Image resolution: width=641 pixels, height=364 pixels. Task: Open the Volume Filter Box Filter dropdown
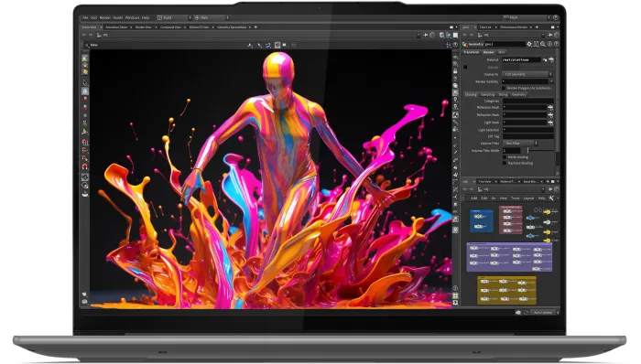pyautogui.click(x=520, y=144)
